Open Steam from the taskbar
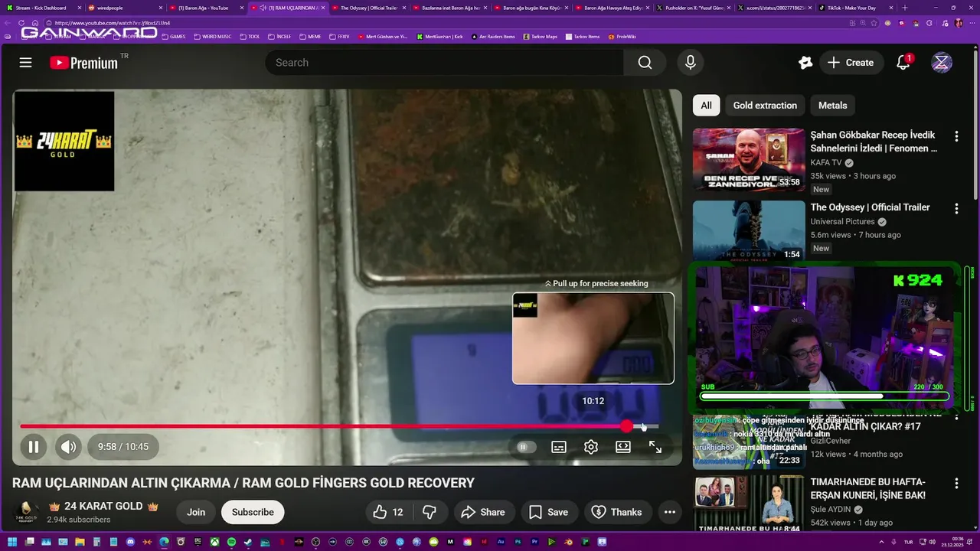The image size is (980, 551). pos(248,542)
